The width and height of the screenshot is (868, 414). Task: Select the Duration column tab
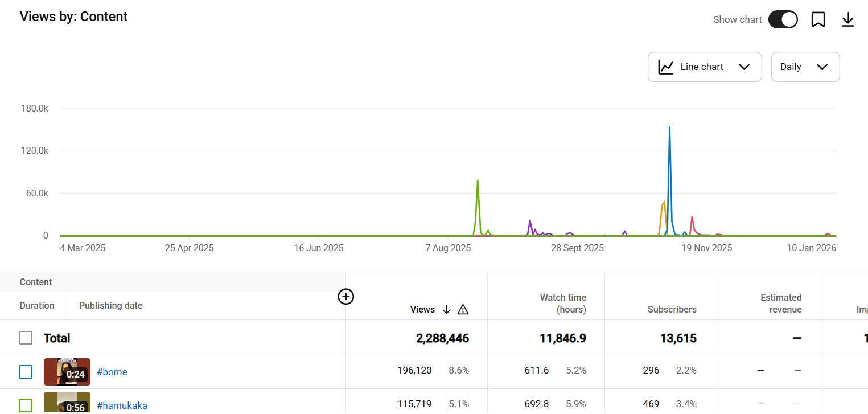click(37, 305)
